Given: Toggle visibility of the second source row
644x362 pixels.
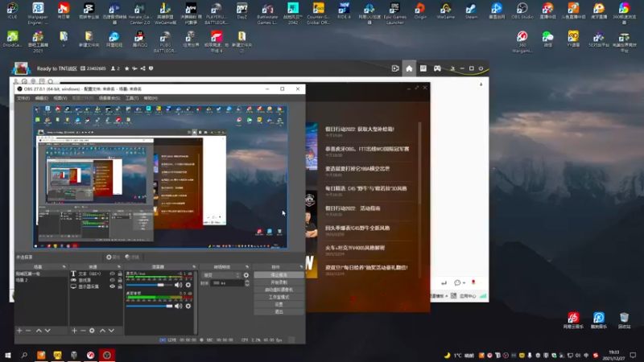Looking at the screenshot, I should (112, 280).
